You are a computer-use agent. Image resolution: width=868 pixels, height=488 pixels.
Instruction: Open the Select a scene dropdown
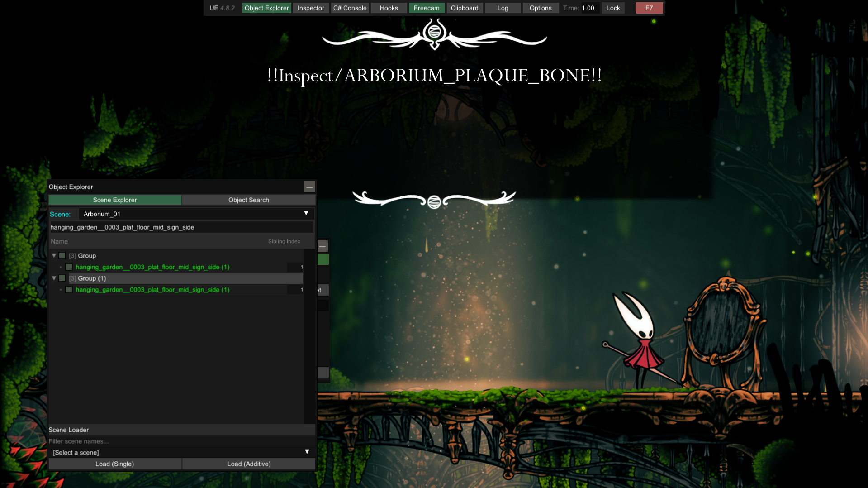181,452
